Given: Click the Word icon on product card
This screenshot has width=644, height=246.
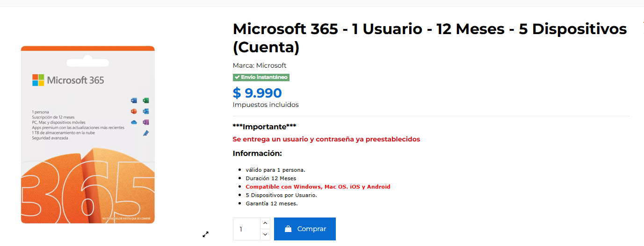Looking at the screenshot, I should coord(134,100).
